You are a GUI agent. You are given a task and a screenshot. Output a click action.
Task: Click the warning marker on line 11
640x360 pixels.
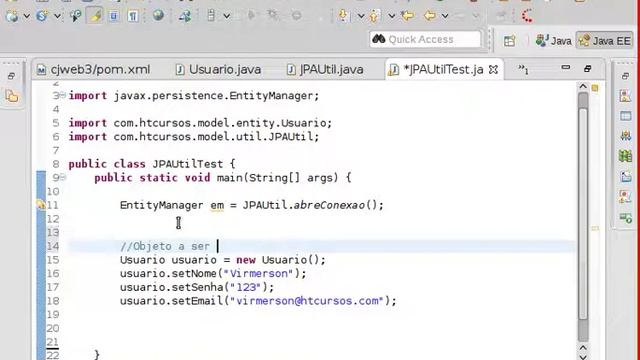(41, 205)
